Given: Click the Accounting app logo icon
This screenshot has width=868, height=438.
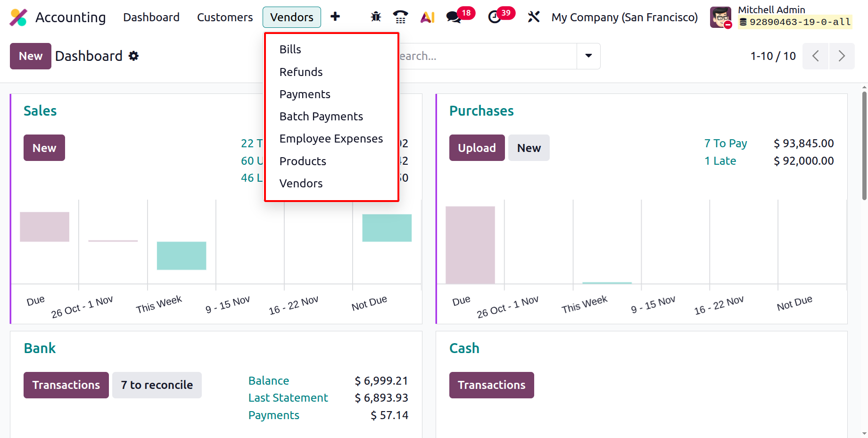Looking at the screenshot, I should [18, 17].
